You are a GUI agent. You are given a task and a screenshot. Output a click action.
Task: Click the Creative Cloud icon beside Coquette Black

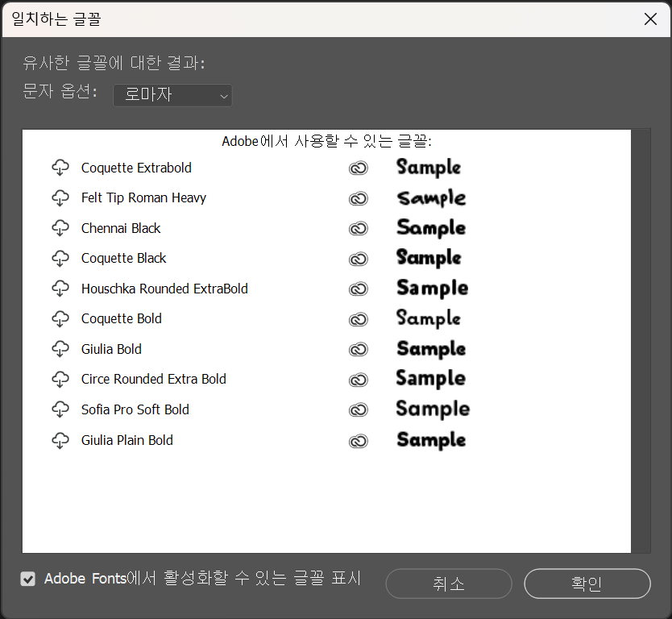(359, 259)
